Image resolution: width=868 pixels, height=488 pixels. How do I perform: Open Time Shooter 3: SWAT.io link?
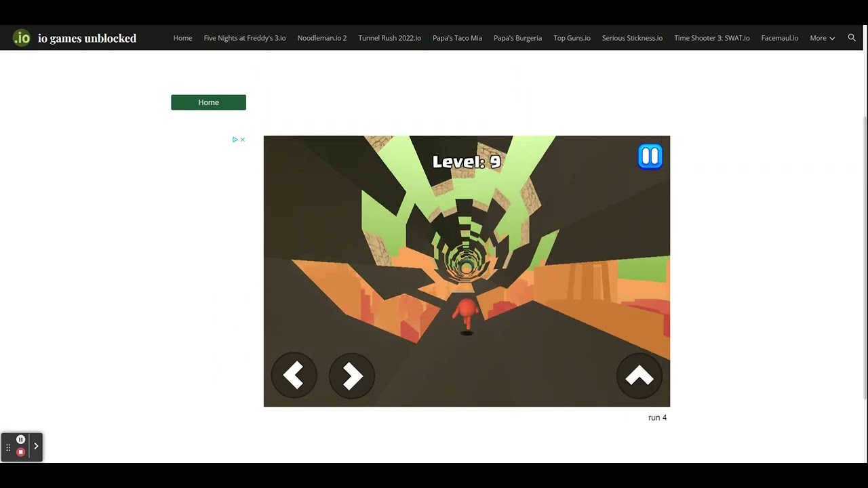click(x=712, y=38)
